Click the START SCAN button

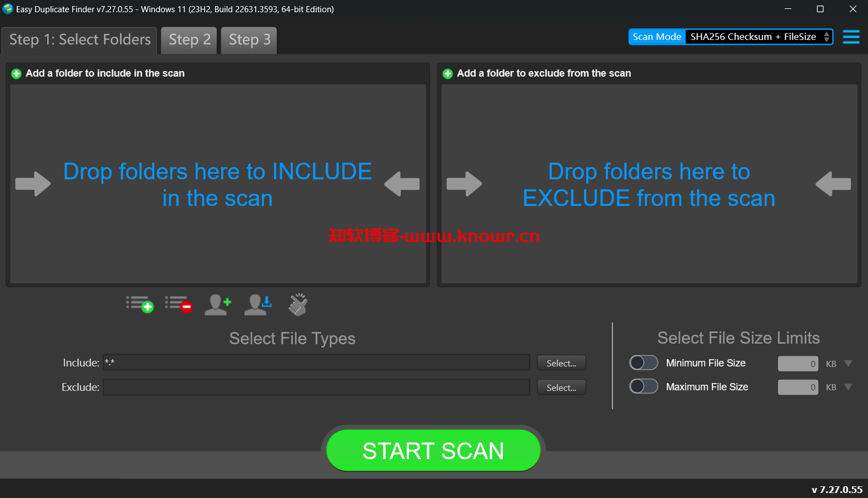click(433, 450)
